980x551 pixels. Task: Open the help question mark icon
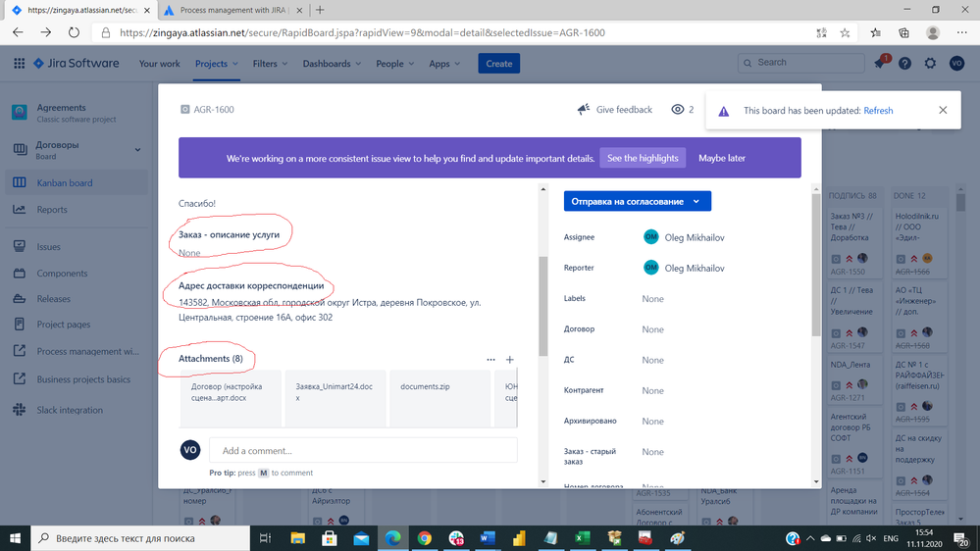[x=905, y=63]
